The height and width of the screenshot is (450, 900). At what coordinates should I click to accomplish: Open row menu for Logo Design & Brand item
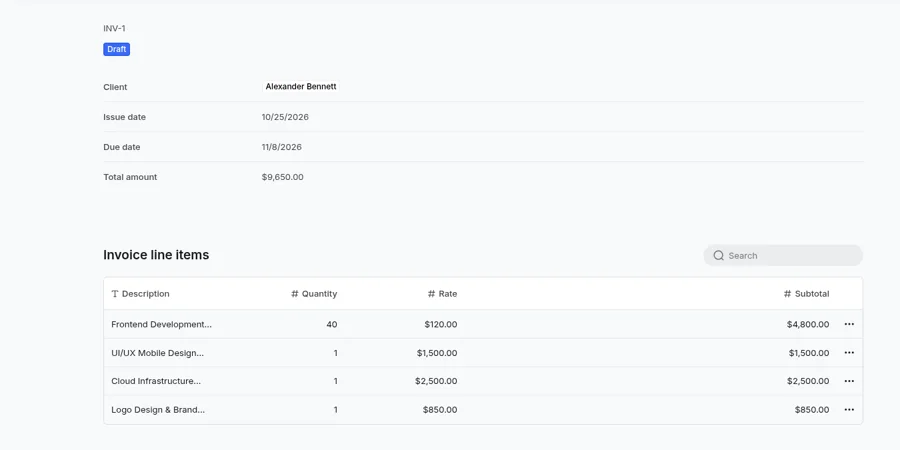click(849, 410)
